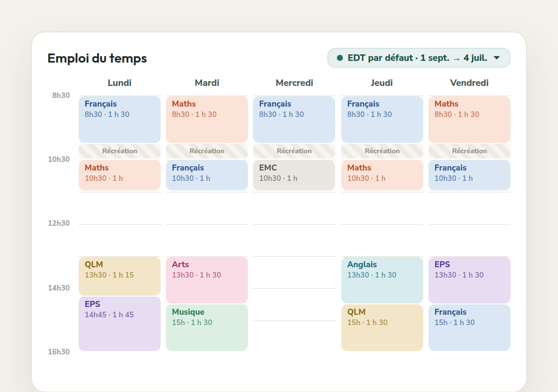
Task: Open Mardi's Français block at 10h30
Action: click(x=207, y=175)
